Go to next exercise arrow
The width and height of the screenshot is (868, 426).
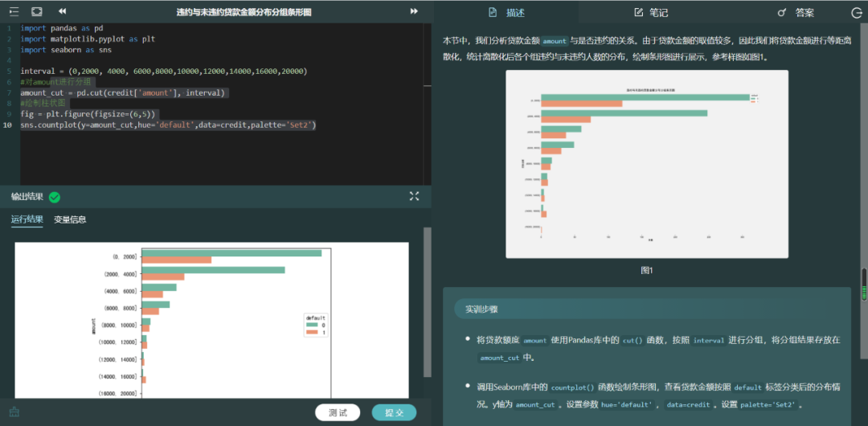coord(414,11)
